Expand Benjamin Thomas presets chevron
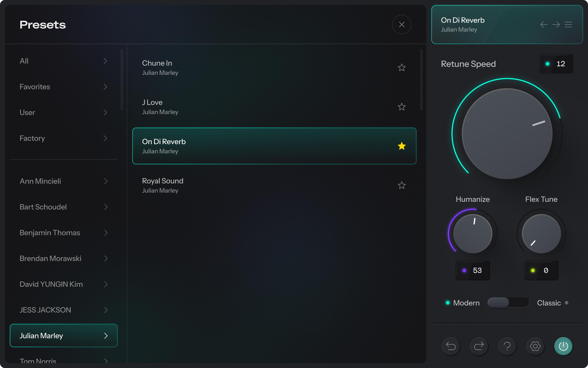588x368 pixels. [106, 233]
